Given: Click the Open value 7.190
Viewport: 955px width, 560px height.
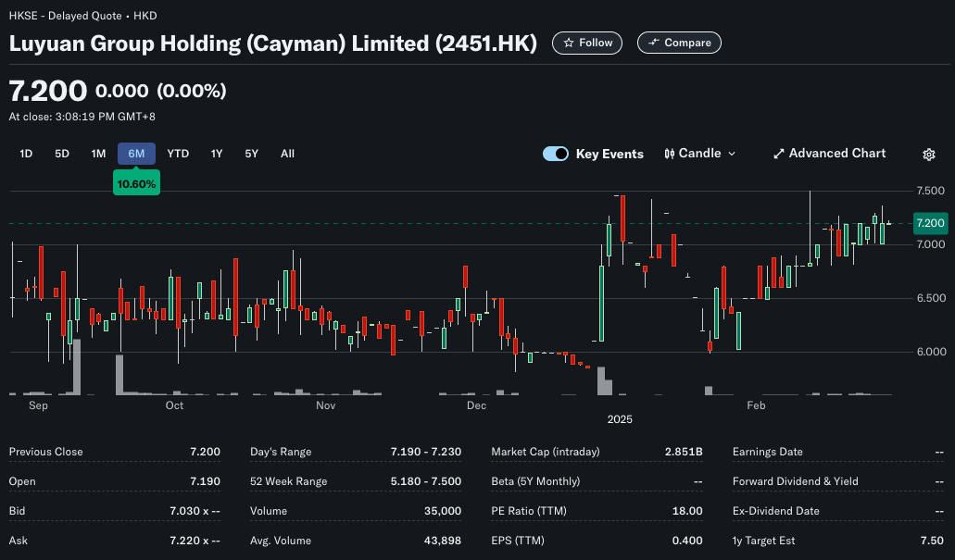Looking at the screenshot, I should tap(206, 481).
